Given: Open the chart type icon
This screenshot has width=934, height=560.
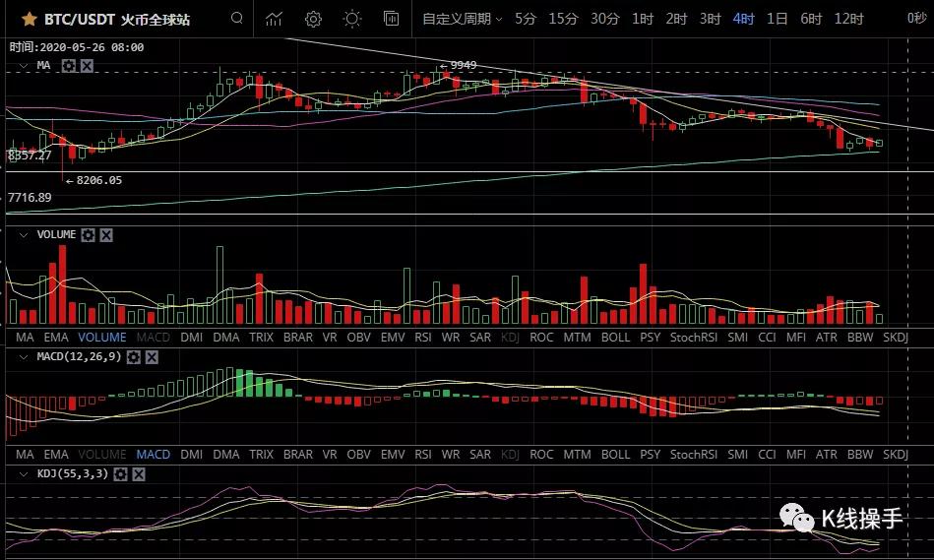Looking at the screenshot, I should pos(274,19).
